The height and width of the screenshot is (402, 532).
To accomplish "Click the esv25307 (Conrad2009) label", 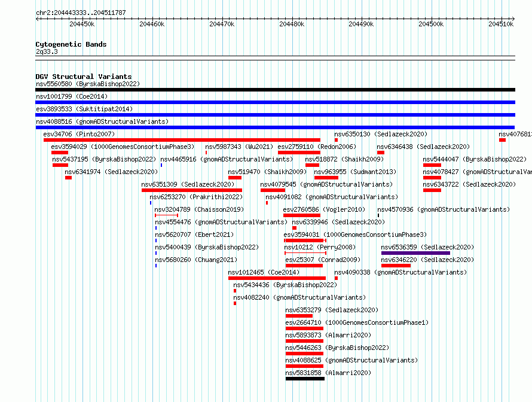I will 323,260.
